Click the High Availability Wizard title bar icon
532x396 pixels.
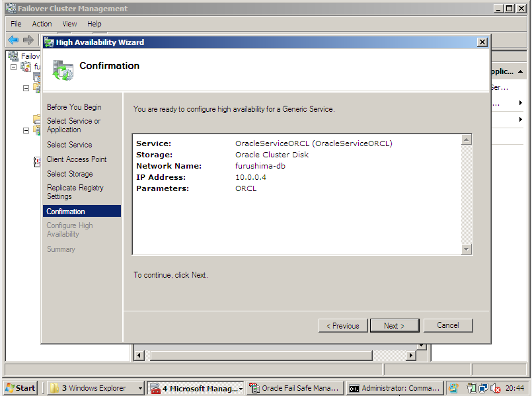pyautogui.click(x=49, y=42)
